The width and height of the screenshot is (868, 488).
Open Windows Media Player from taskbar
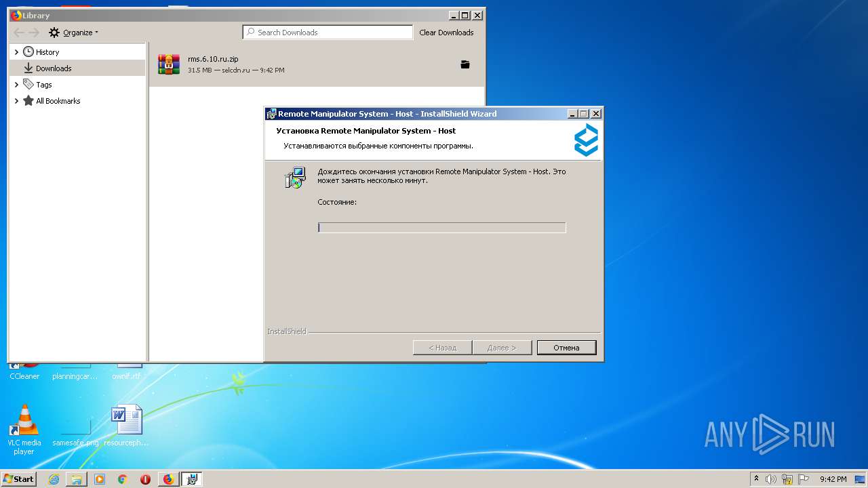pyautogui.click(x=100, y=479)
